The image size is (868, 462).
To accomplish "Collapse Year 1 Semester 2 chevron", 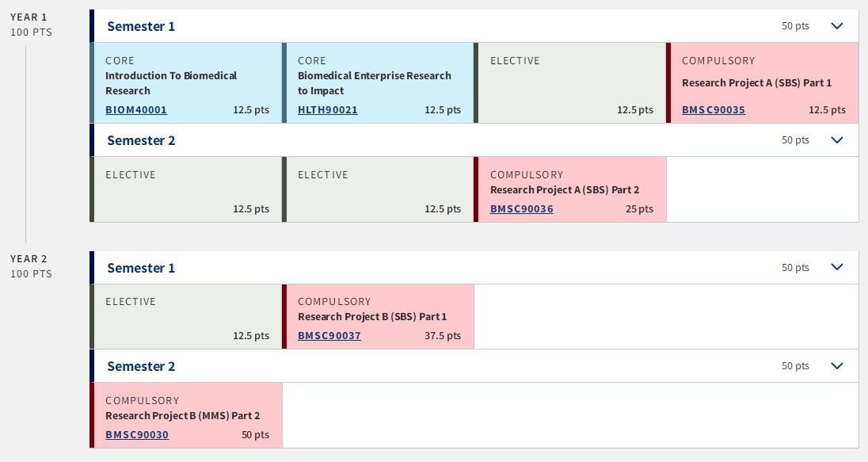I will click(x=837, y=140).
